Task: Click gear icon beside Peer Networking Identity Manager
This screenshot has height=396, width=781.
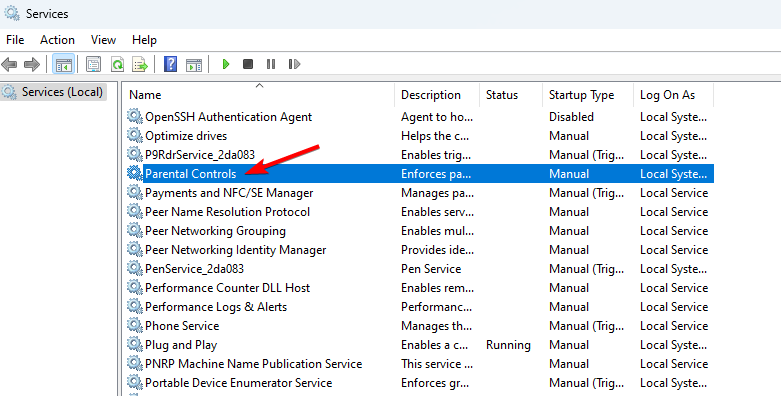Action: coord(134,250)
